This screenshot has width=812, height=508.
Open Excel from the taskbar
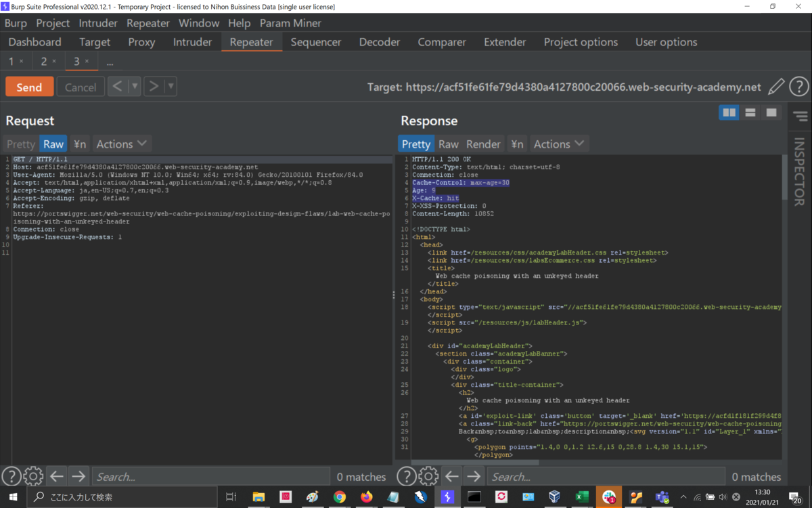581,496
